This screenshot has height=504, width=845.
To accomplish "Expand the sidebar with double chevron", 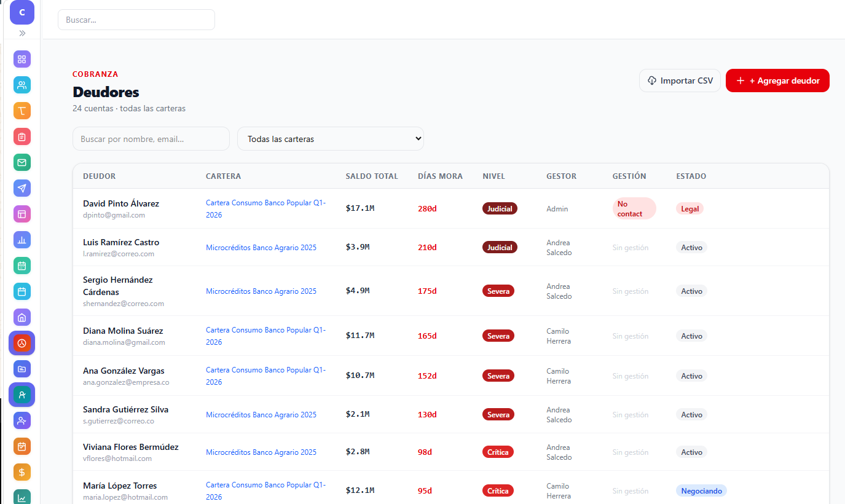I will (22, 33).
